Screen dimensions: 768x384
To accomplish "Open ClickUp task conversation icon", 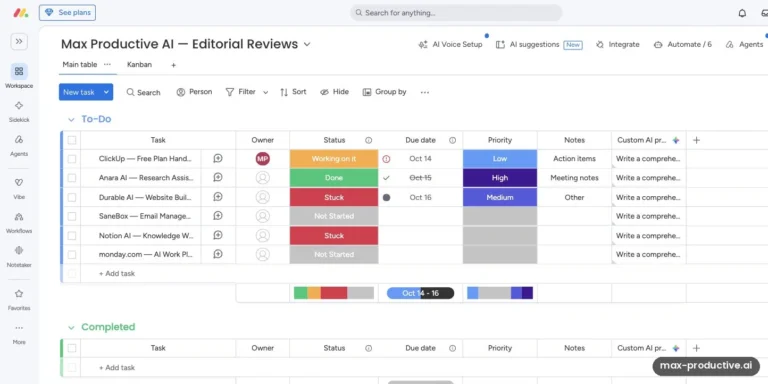I will coord(218,159).
